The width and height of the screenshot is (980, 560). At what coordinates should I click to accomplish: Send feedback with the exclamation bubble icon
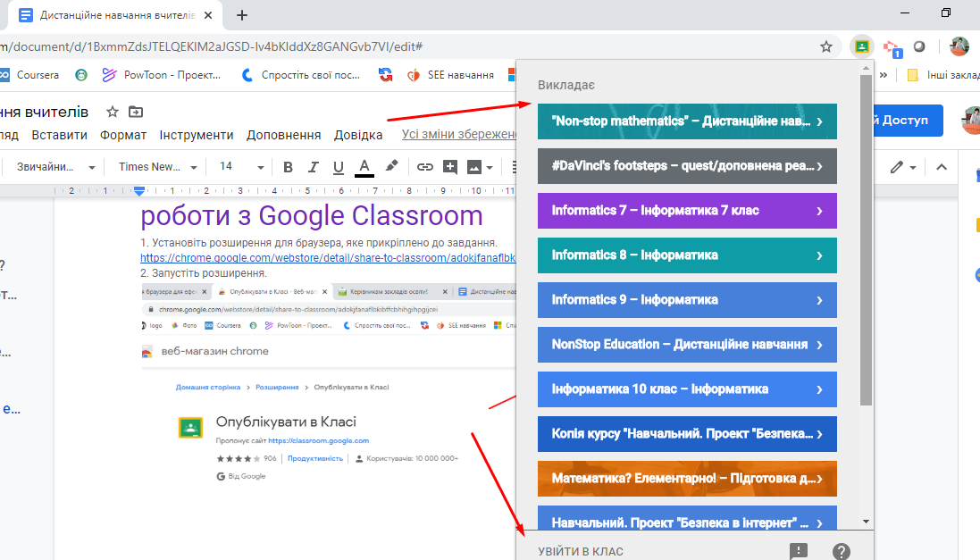click(x=799, y=551)
